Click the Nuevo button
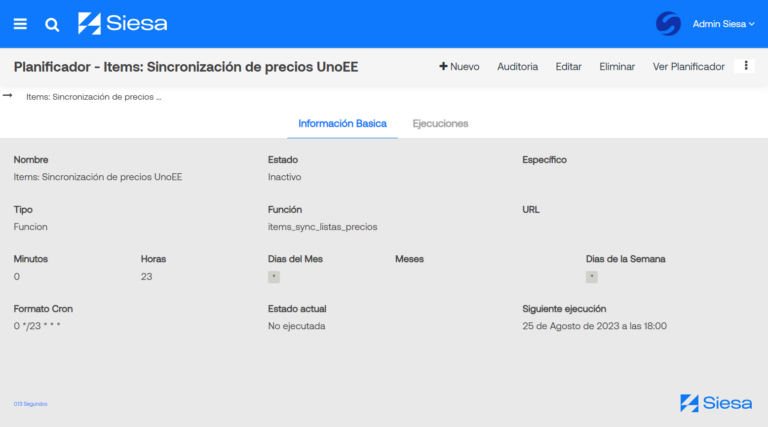 pos(459,67)
